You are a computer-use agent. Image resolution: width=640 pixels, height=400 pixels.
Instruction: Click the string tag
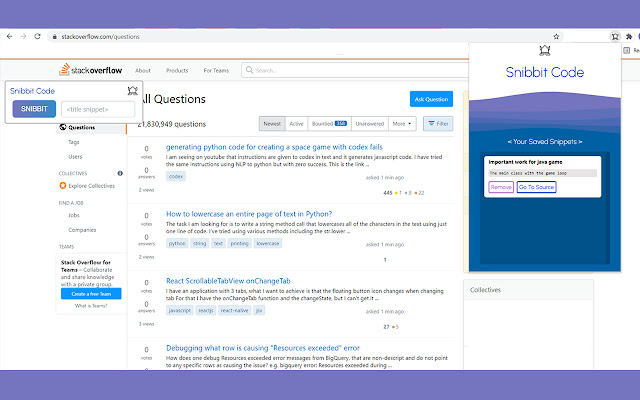point(200,243)
